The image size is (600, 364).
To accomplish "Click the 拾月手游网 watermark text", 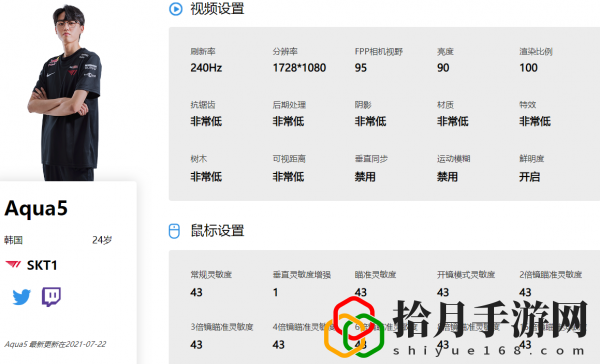I will [490, 319].
